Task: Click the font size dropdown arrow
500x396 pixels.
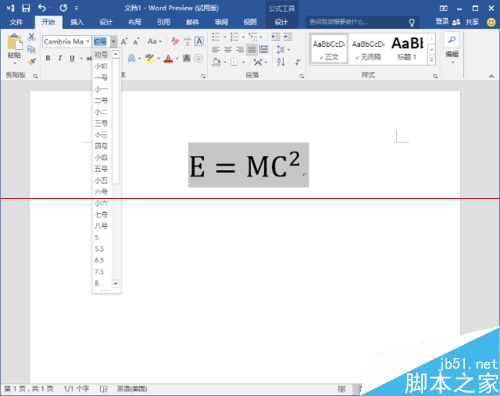Action: pyautogui.click(x=113, y=42)
